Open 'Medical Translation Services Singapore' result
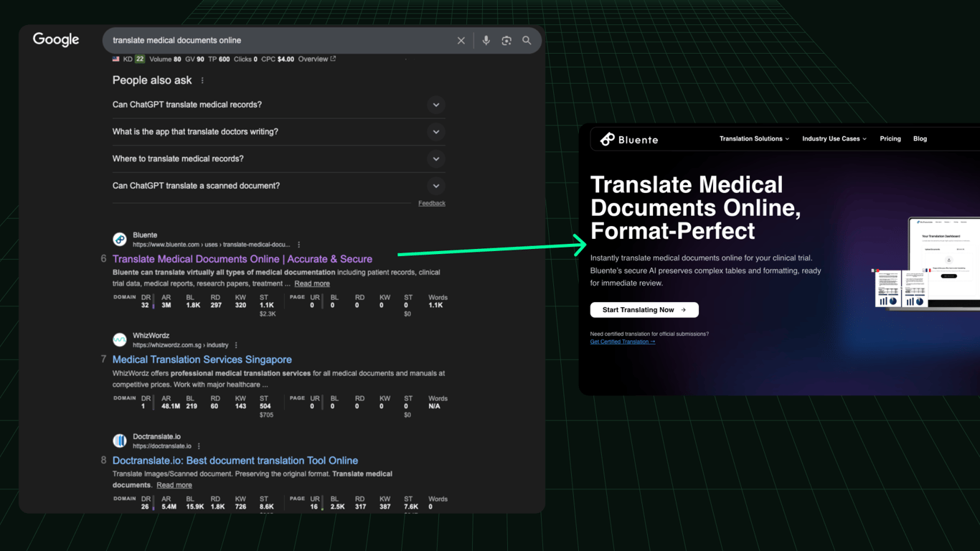Image resolution: width=980 pixels, height=551 pixels. 202,360
